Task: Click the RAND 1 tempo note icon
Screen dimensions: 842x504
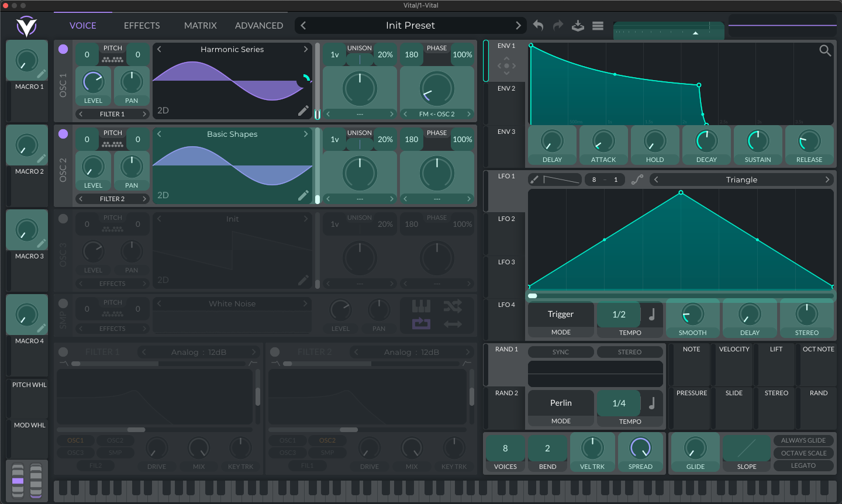Action: point(652,403)
